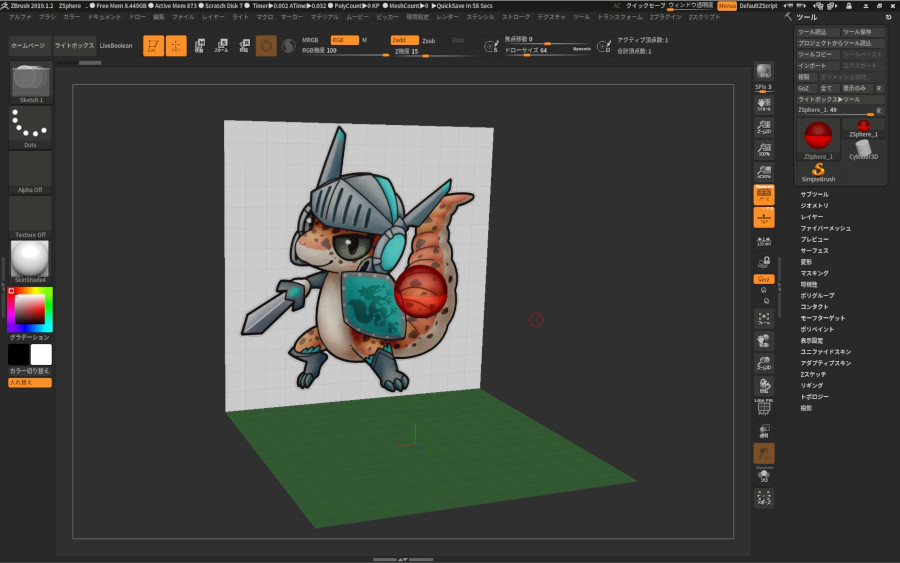Screen dimensions: 900x563
Task: Expand the レイヤー subpalette
Action: (812, 217)
